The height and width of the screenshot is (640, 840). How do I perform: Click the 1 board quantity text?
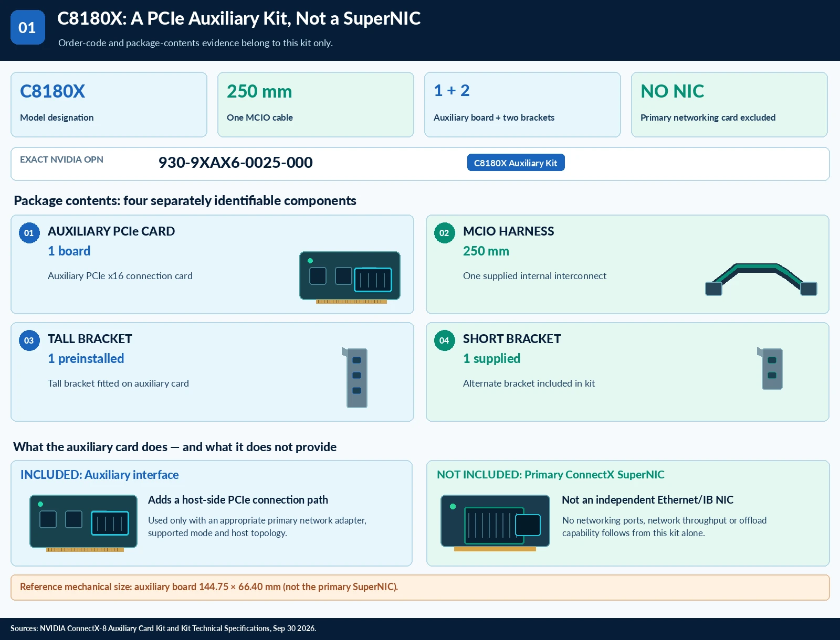69,251
